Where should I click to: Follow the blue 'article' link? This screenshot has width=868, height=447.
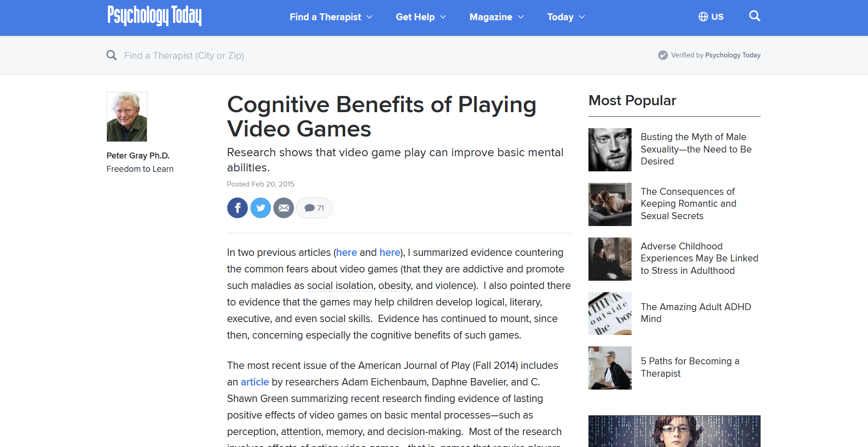[255, 382]
